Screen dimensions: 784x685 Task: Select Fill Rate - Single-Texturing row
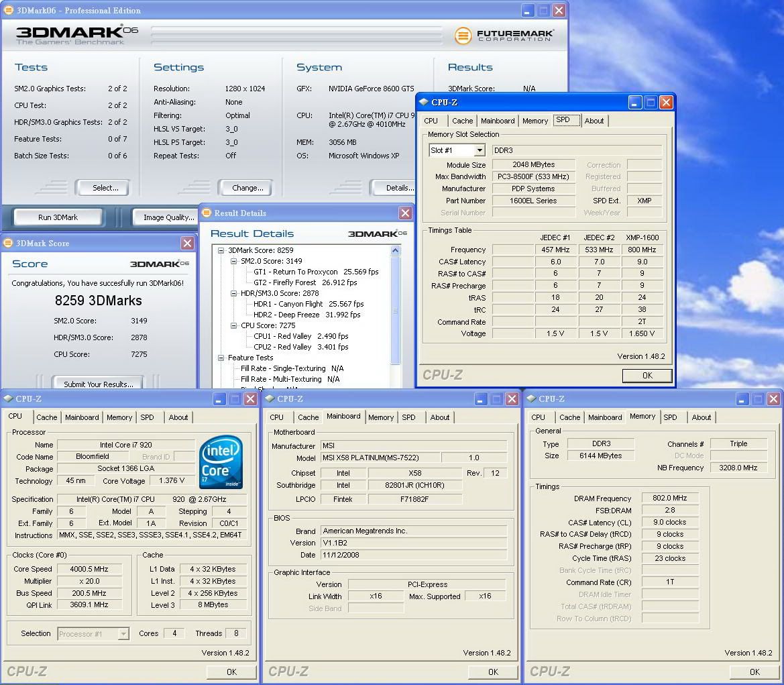(x=292, y=368)
